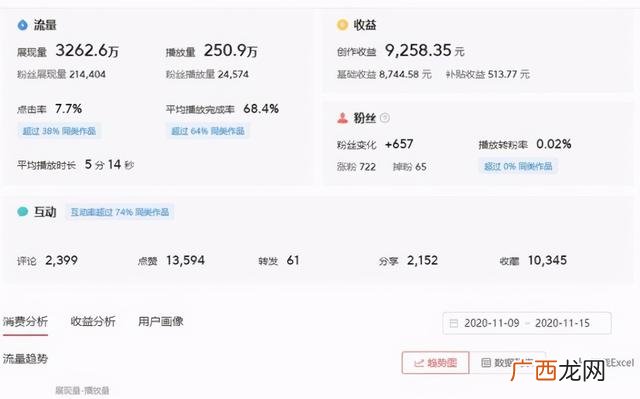
Task: Set start date 2020-11-09
Action: (x=492, y=324)
